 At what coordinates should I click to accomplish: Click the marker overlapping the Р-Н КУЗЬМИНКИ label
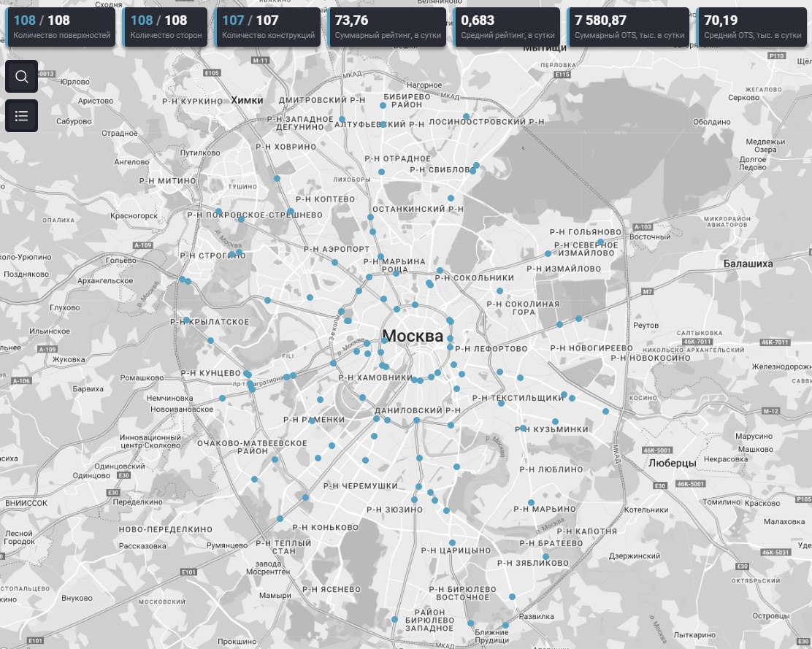(523, 428)
